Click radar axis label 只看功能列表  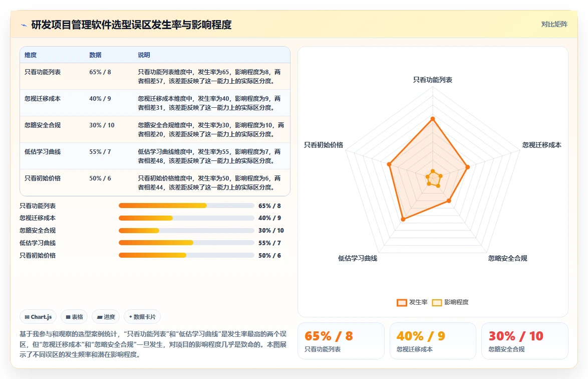[433, 80]
